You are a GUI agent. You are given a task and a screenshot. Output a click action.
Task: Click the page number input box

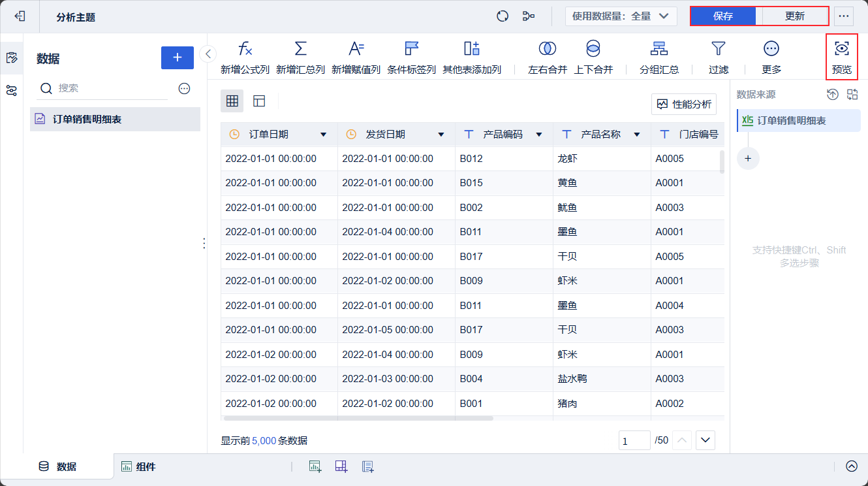tap(634, 441)
